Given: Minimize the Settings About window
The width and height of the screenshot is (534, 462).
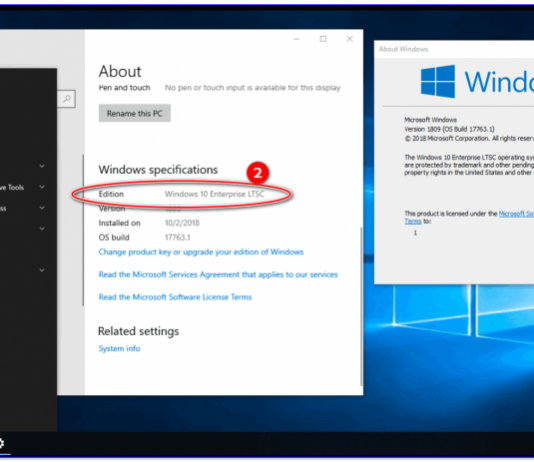Looking at the screenshot, I should point(297,39).
